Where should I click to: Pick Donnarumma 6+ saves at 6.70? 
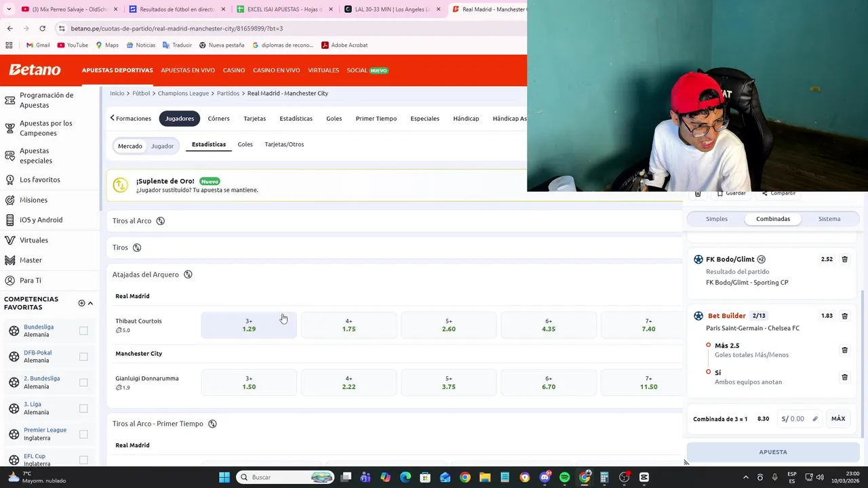tap(549, 383)
